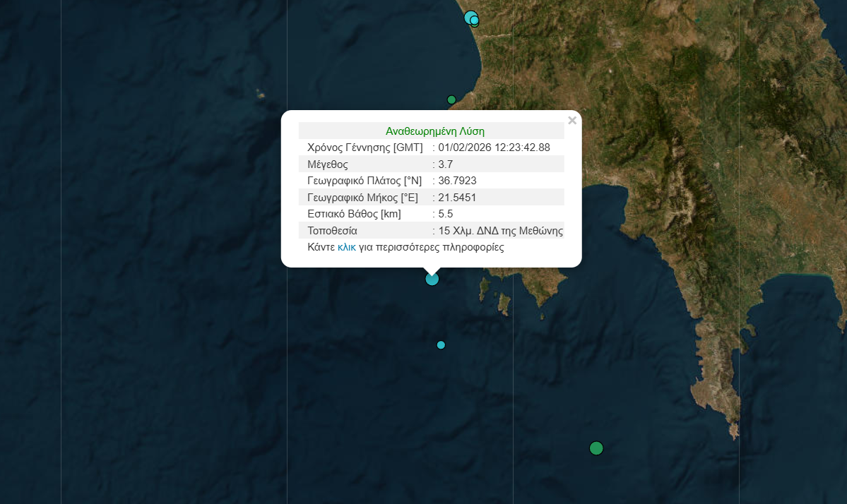Click the focal depth value 5.5
Viewport: 847px width, 504px height.
445,214
